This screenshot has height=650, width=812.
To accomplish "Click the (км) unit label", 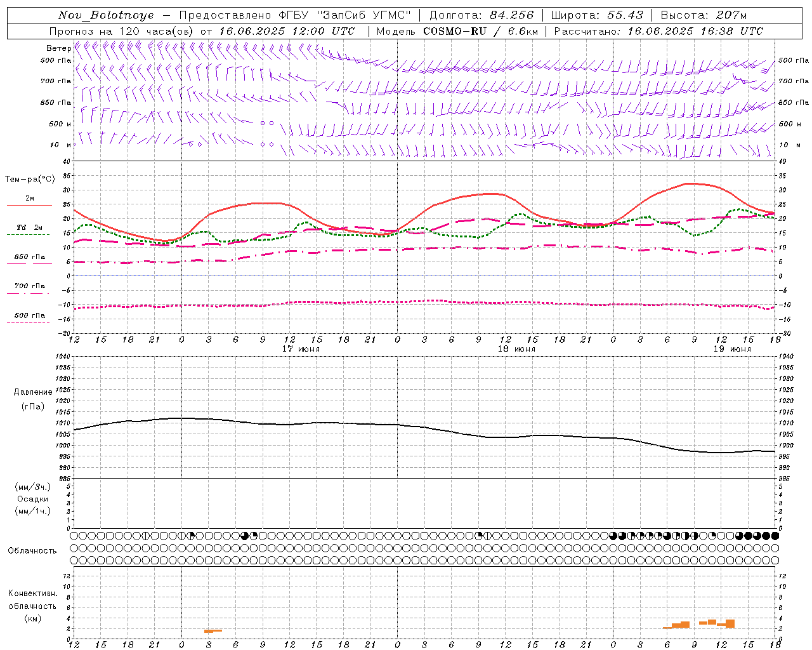I will [x=33, y=619].
